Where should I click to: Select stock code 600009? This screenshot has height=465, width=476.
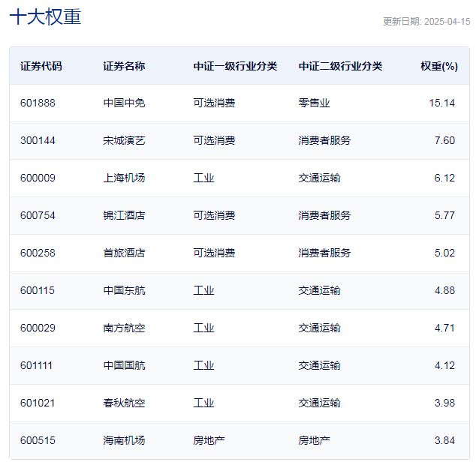coord(38,178)
